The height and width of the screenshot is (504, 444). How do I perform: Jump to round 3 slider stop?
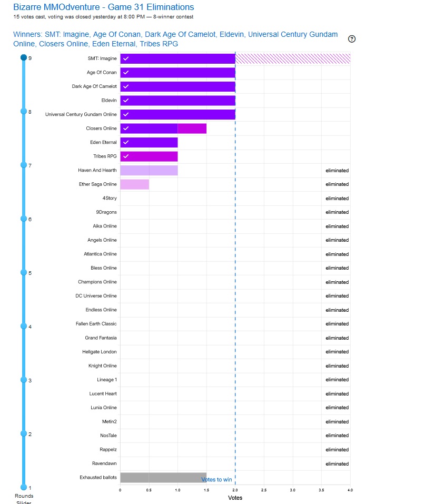tap(24, 380)
